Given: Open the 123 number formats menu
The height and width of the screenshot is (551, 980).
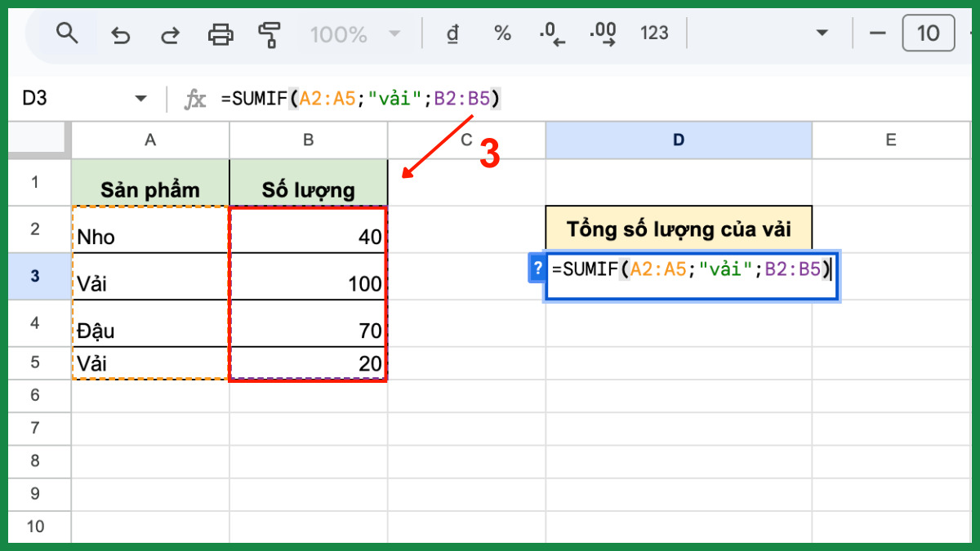Looking at the screenshot, I should pyautogui.click(x=654, y=33).
